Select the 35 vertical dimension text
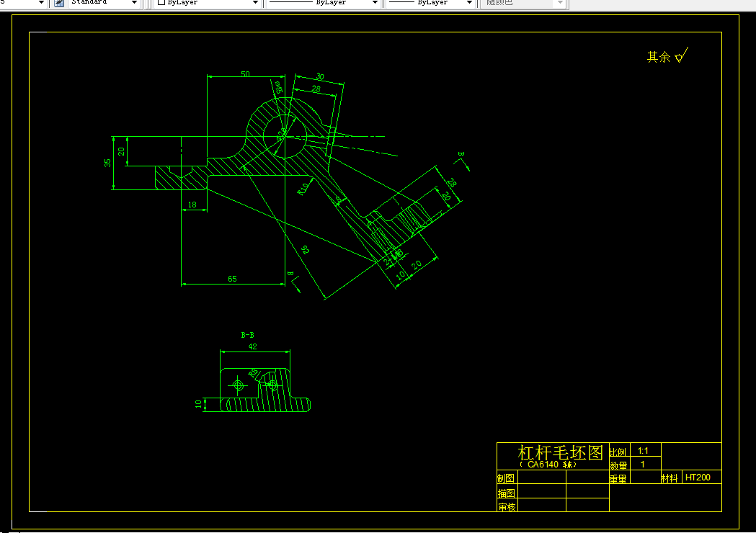Image resolution: width=756 pixels, height=533 pixels. pos(107,163)
